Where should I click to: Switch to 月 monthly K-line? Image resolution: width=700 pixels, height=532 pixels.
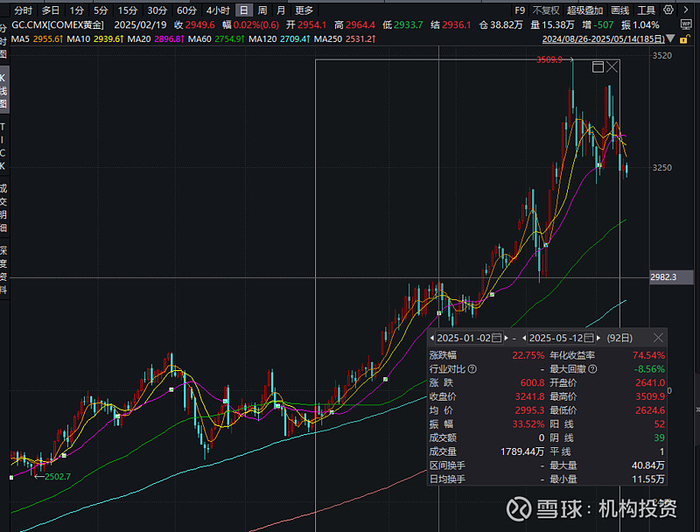tap(281, 10)
